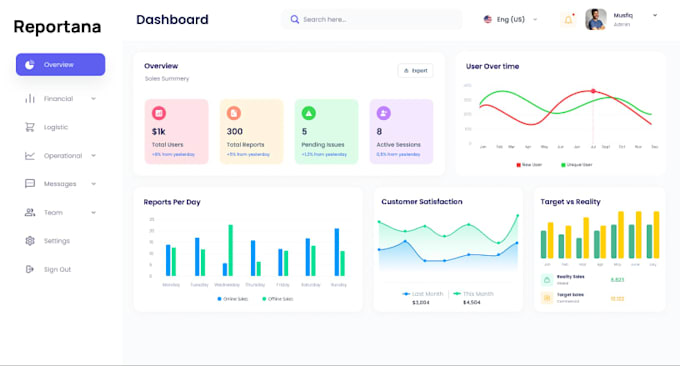Click the Reports Per Day heading
Screen dimensions: 680x366
pyautogui.click(x=172, y=202)
